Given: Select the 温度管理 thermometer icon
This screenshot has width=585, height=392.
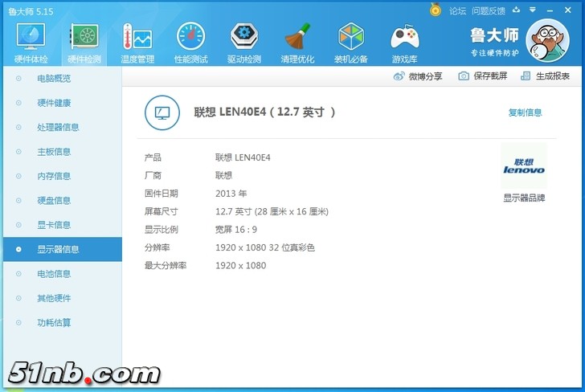Looking at the screenshot, I should click(137, 42).
